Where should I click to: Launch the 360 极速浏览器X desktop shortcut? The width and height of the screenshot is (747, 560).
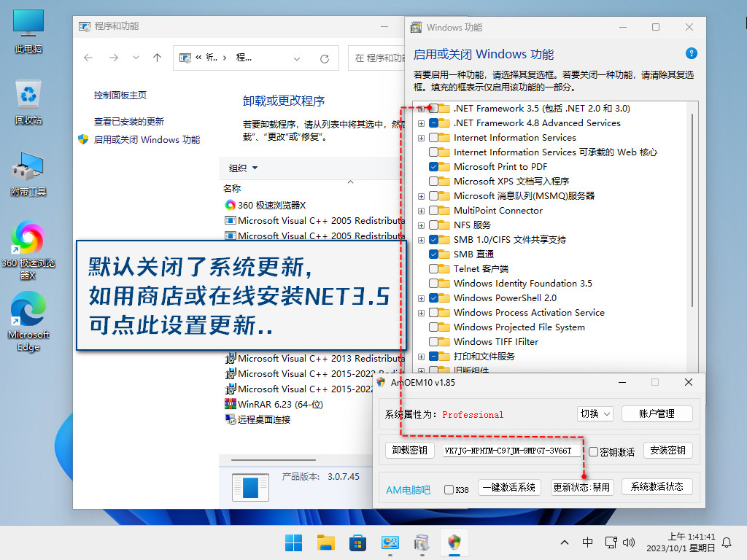coord(28,251)
